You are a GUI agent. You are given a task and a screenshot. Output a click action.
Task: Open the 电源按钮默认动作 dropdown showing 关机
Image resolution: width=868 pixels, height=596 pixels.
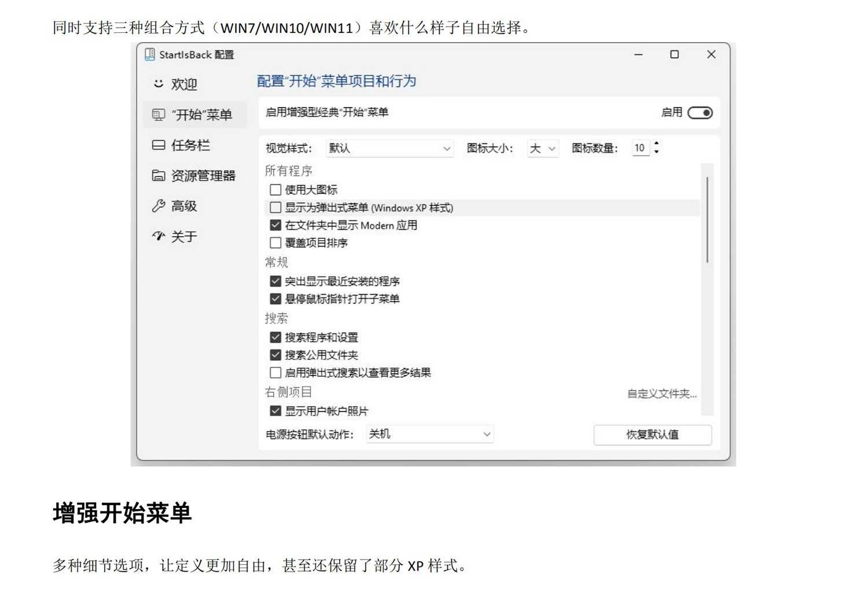pos(430,434)
